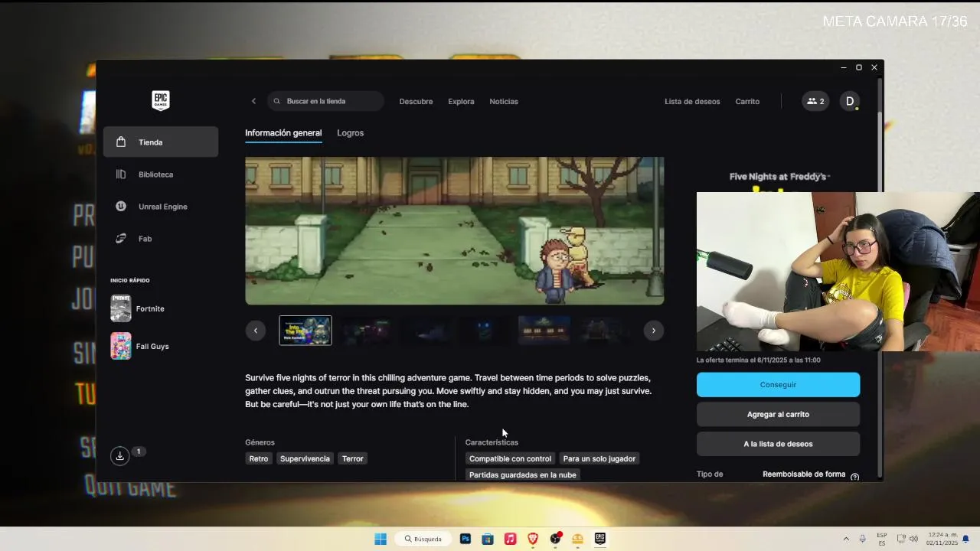Click the next media arrow in carousel
Viewport: 980px width, 551px height.
[653, 331]
